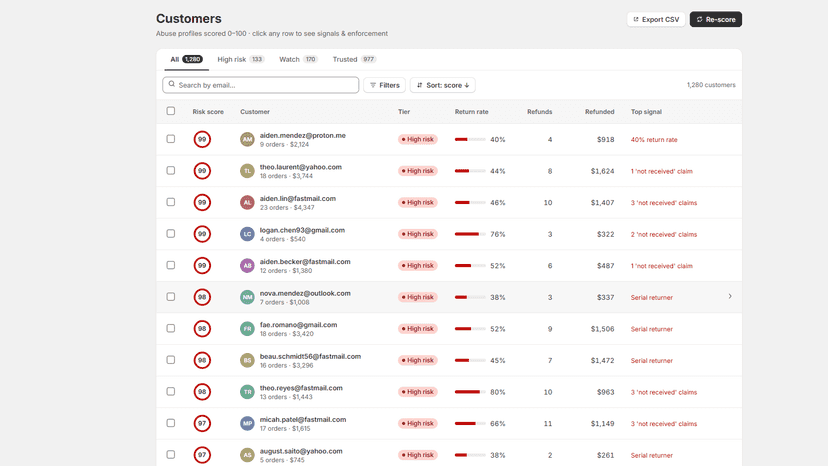Click the search magnifier icon
This screenshot has width=828, height=466.
(172, 85)
